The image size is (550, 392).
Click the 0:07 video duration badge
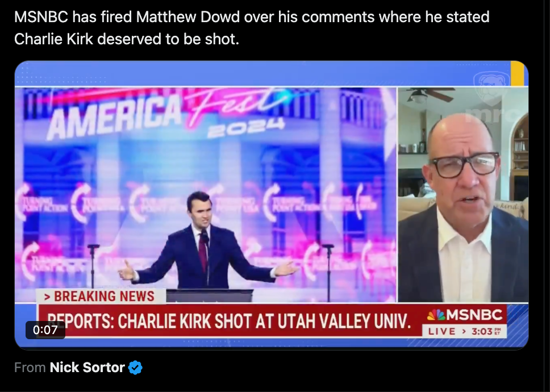(45, 330)
